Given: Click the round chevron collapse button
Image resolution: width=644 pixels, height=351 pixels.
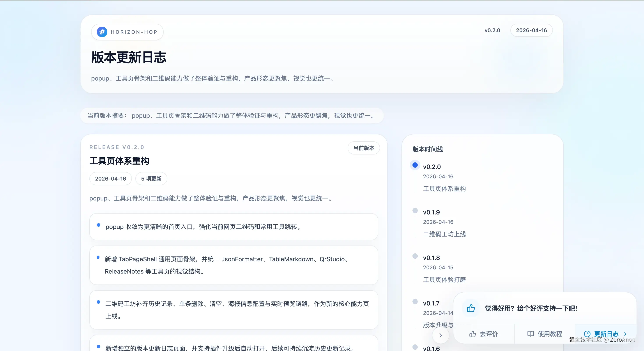Looking at the screenshot, I should (x=441, y=335).
